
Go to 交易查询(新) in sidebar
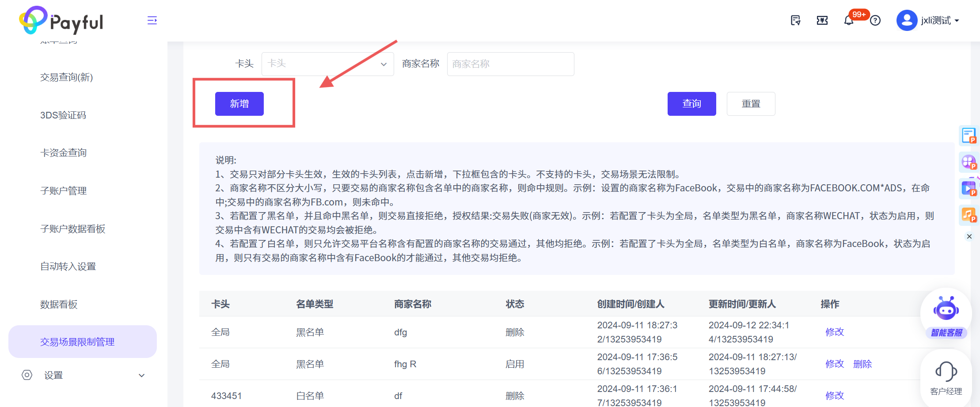click(67, 77)
